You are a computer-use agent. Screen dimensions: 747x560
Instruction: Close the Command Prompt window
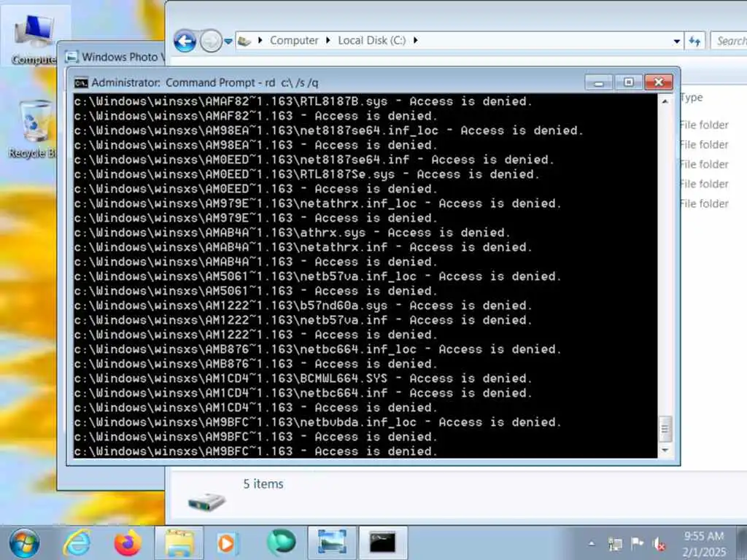click(659, 82)
